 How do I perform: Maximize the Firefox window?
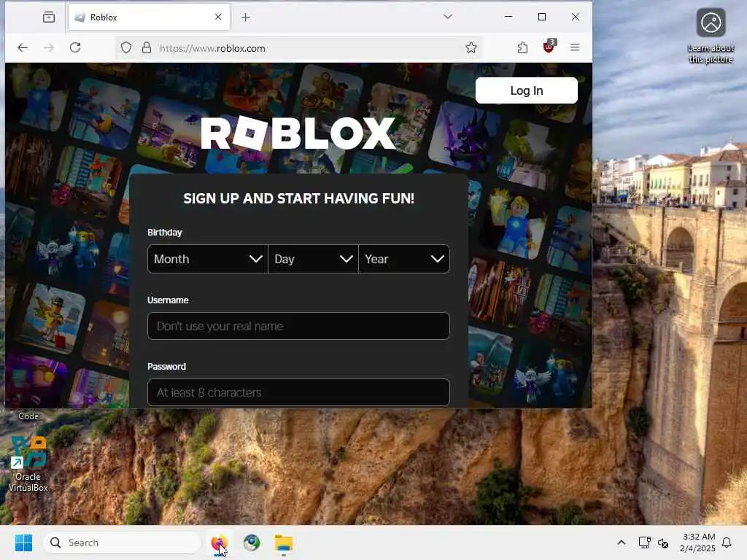[542, 17]
